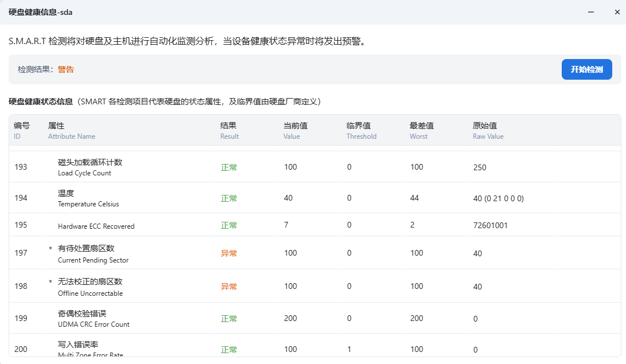Click the raw value 250
Screen dimensions: 626x364
tap(480, 167)
